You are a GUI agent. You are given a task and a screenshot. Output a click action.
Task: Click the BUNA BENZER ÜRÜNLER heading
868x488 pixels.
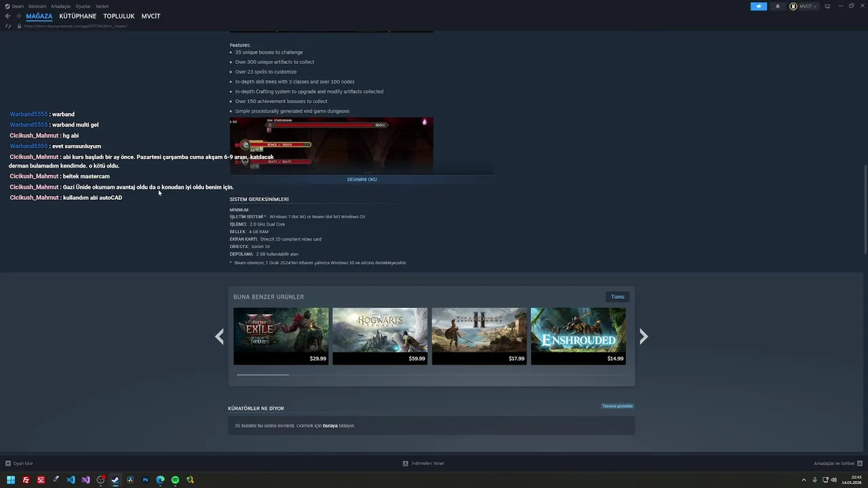(269, 297)
